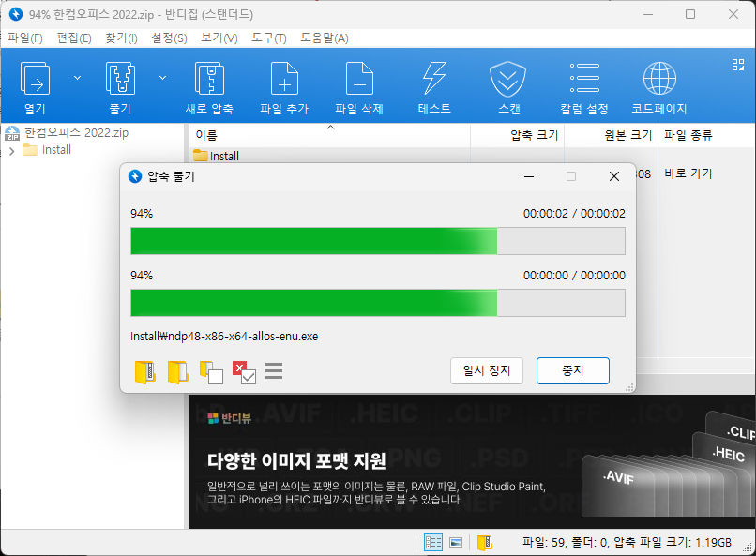Screen dimensions: 756x556
Task: Click the status bar file count text
Action: pos(627,543)
